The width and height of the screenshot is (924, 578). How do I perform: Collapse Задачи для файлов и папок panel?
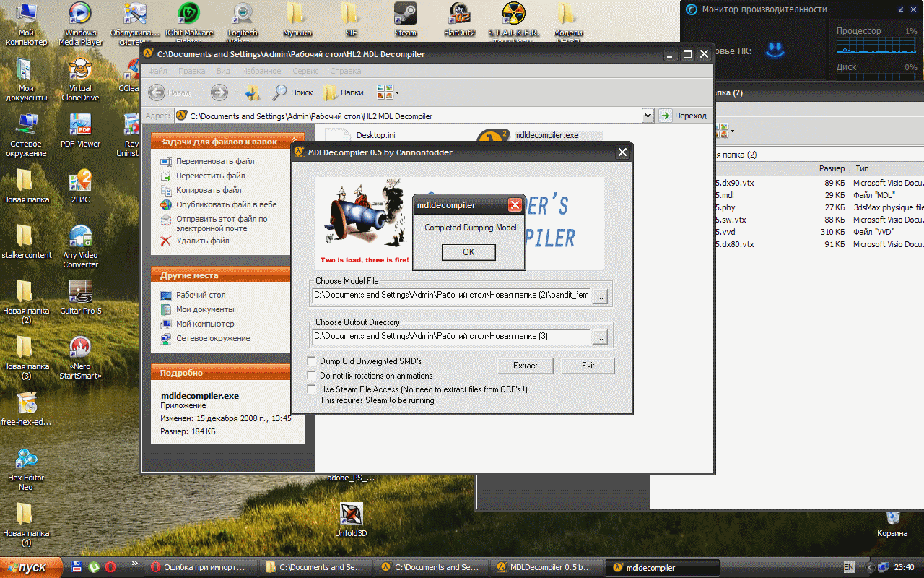[294, 142]
